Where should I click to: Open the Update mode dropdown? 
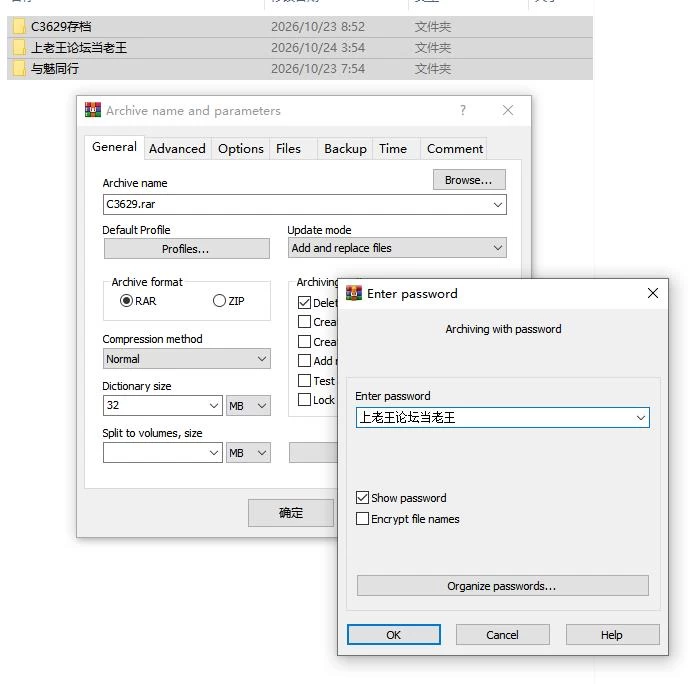tap(397, 248)
